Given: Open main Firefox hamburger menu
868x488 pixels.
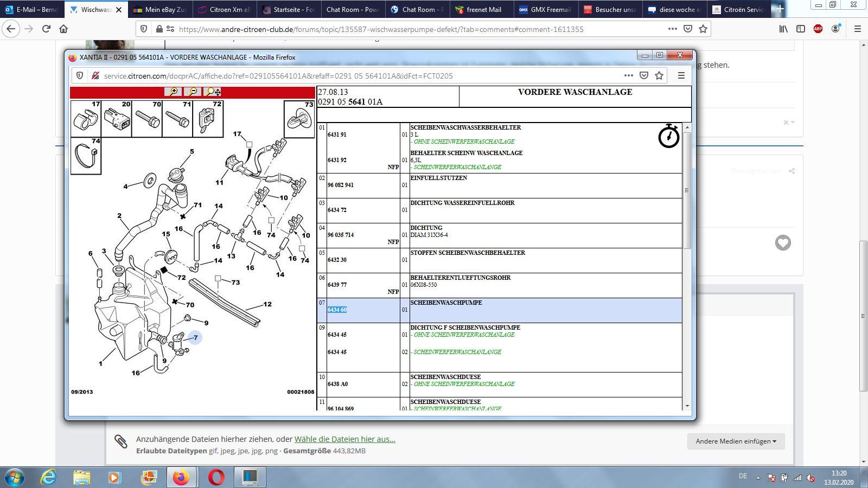Looking at the screenshot, I should pos(858,29).
